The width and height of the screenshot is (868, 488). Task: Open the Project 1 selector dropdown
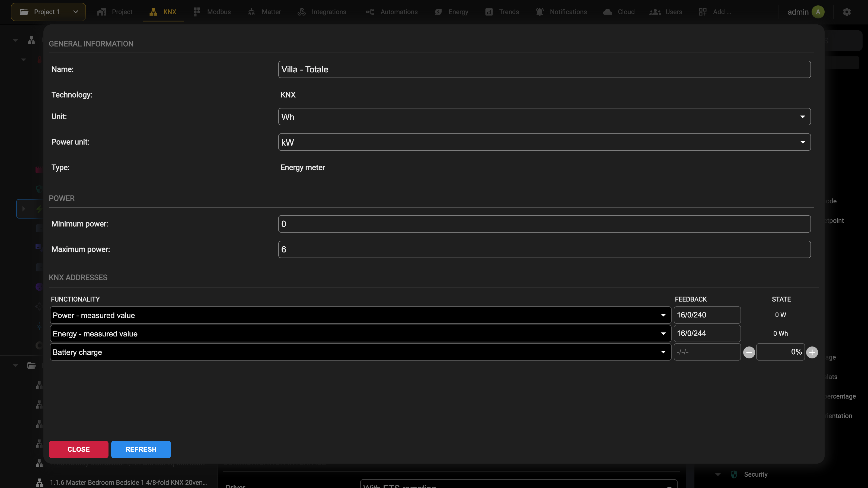point(48,12)
